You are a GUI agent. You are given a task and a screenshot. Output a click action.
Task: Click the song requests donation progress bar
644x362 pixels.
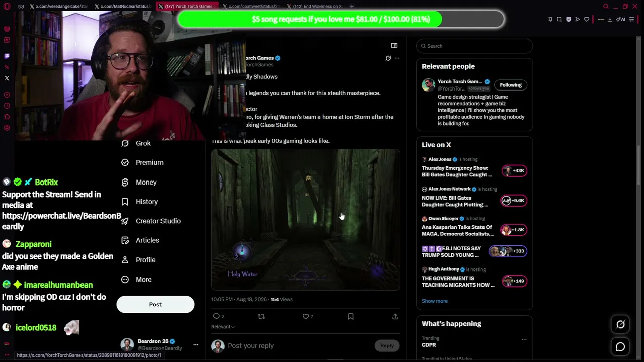(x=341, y=19)
